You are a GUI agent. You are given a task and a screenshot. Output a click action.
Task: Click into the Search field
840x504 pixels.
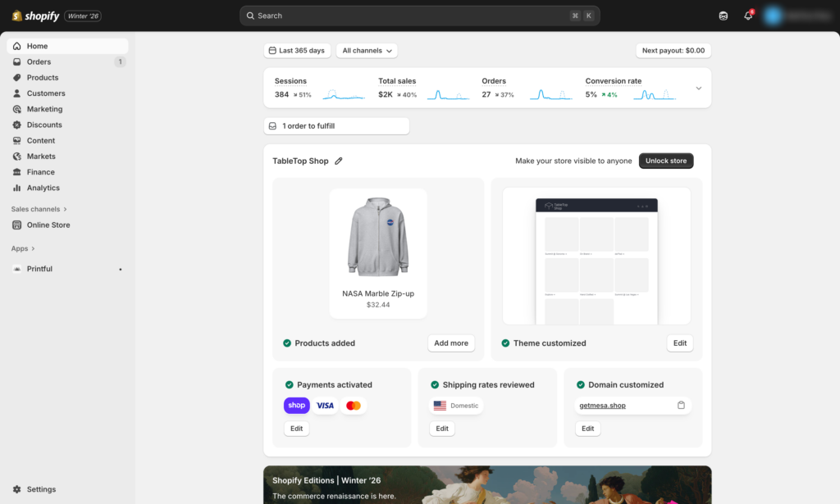(x=419, y=16)
